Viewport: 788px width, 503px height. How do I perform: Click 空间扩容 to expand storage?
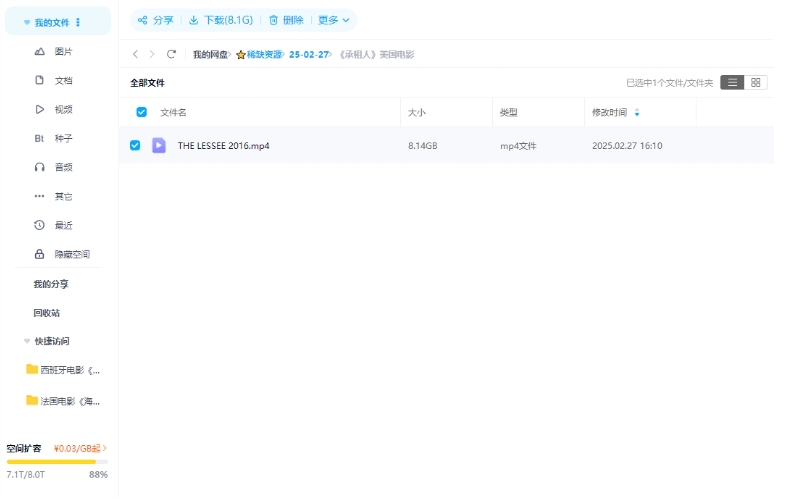(24, 449)
